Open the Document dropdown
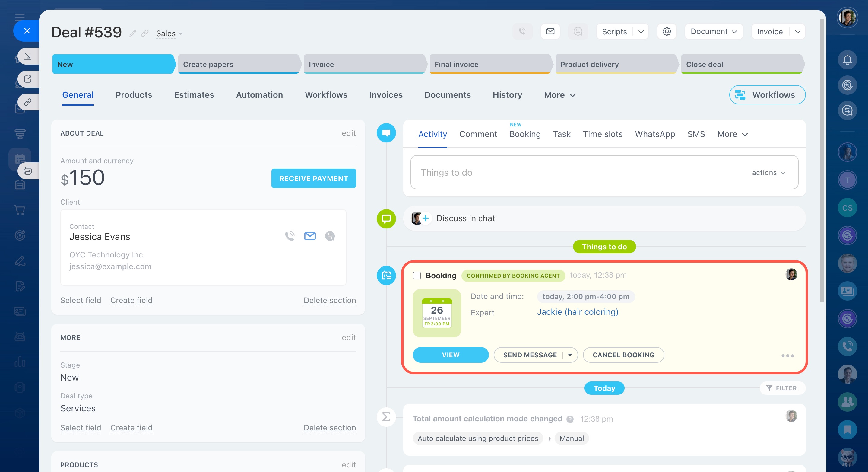This screenshot has height=472, width=868. coord(714,31)
